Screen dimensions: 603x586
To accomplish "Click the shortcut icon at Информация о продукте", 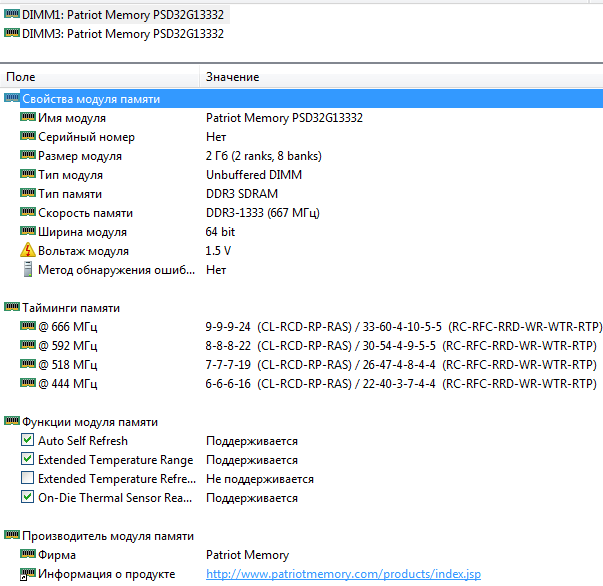I will point(28,574).
